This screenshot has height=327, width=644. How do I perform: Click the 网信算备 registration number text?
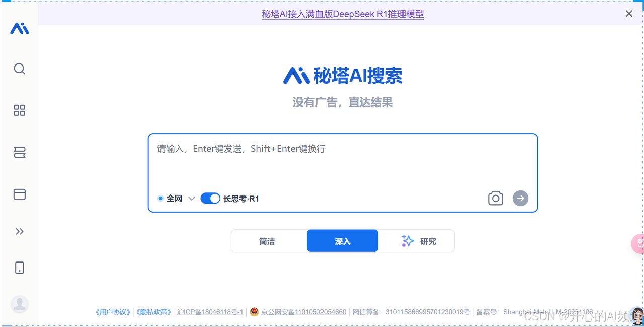(411, 312)
